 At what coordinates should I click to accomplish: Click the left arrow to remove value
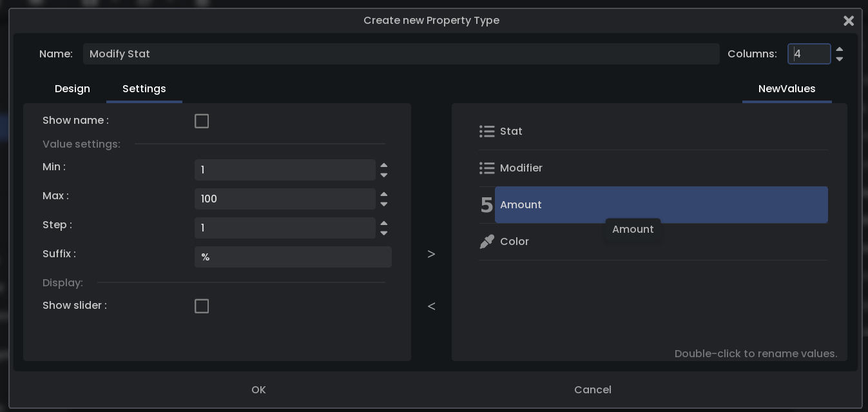431,306
